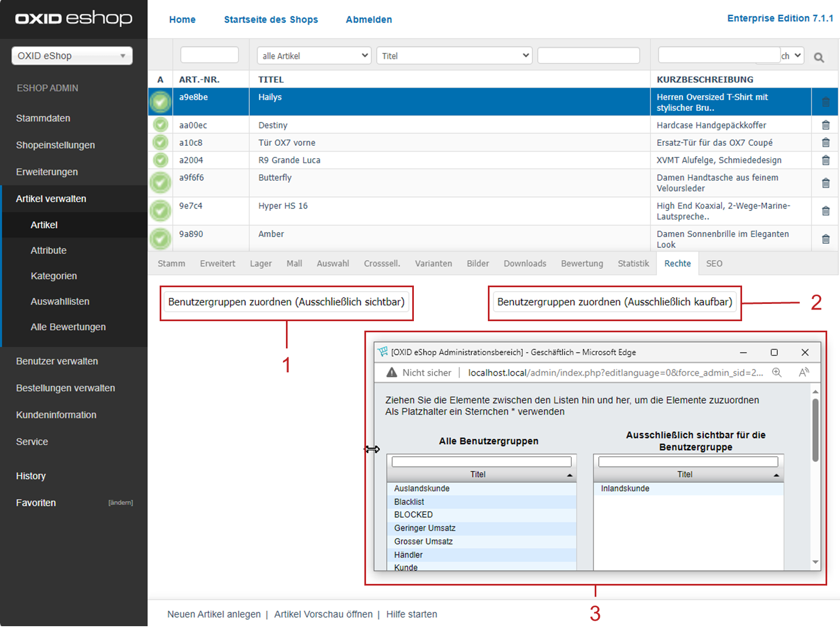Open the language dropdown beside search
Screen dimensions: 840x639
click(792, 56)
